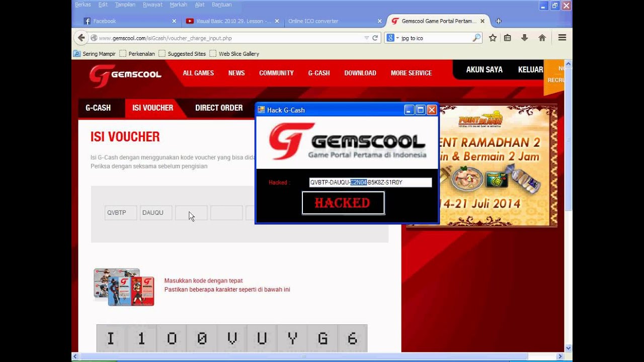Screen dimensions: 644x362
Task: Click the Google search engine icon
Action: (390, 38)
